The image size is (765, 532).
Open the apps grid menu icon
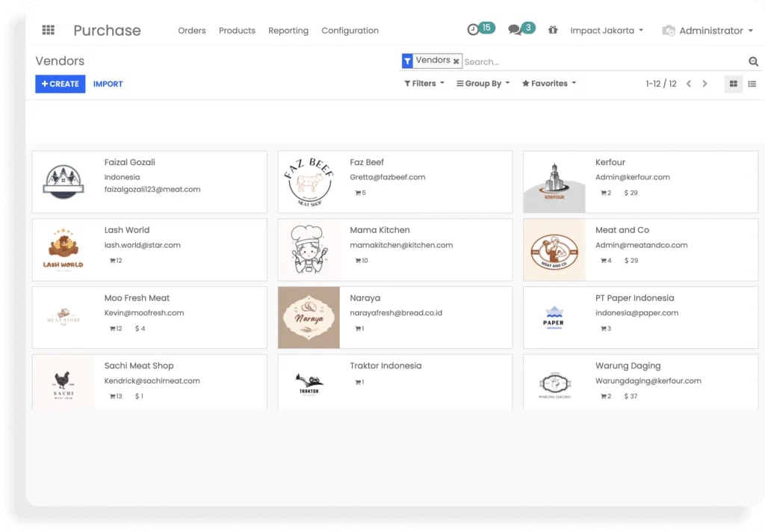click(x=49, y=31)
